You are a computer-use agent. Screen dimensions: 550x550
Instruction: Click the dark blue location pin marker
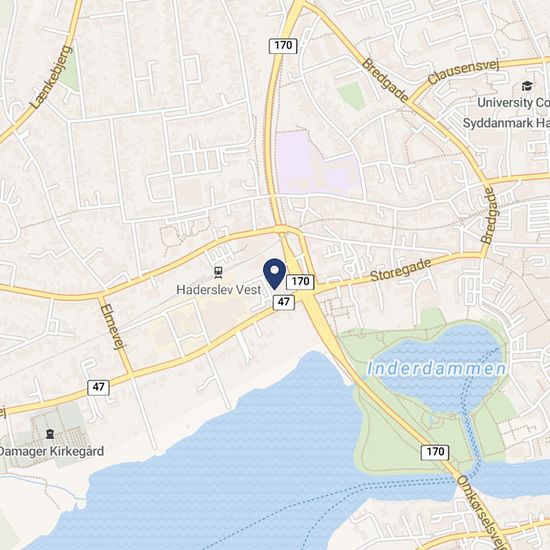[275, 274]
